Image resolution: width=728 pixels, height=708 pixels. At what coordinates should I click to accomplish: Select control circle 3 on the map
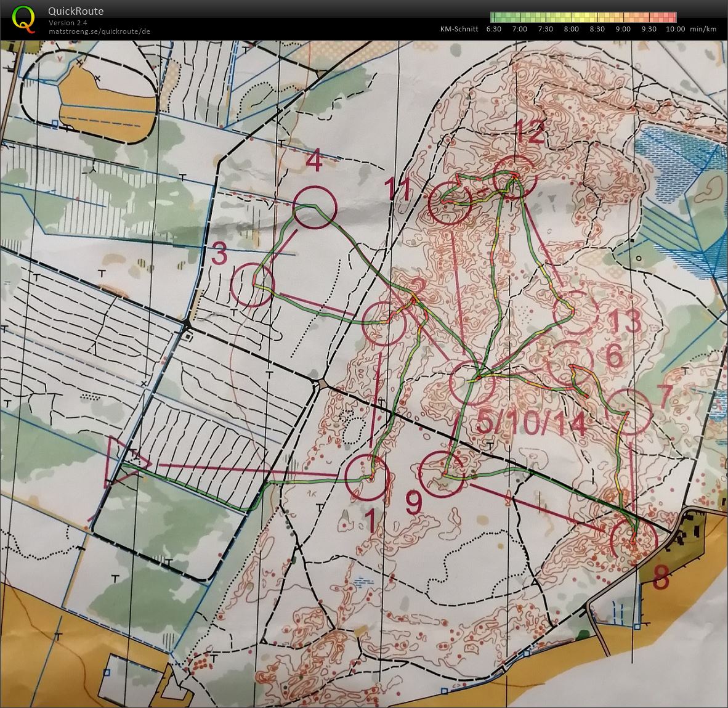pos(252,284)
